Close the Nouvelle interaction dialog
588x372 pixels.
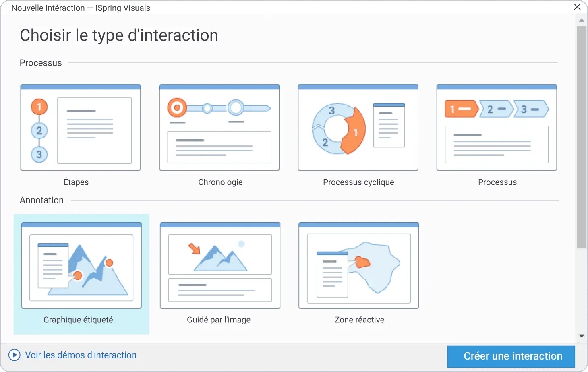click(577, 7)
